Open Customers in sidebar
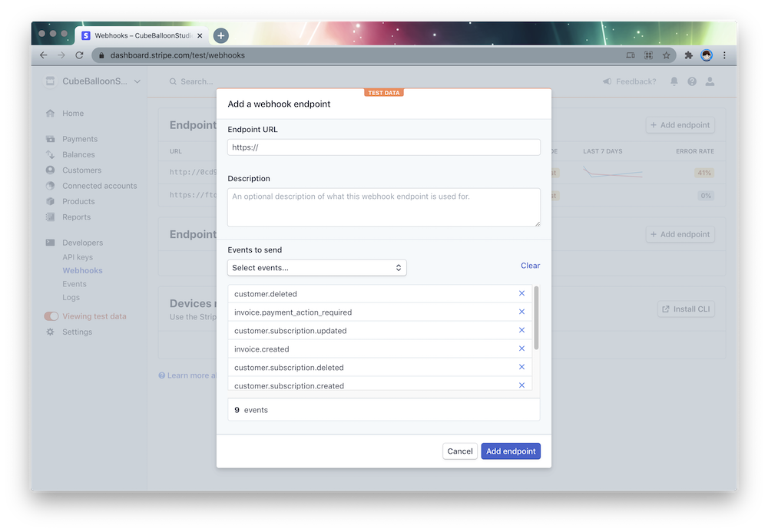Viewport: 768px width, 532px height. [x=82, y=170]
